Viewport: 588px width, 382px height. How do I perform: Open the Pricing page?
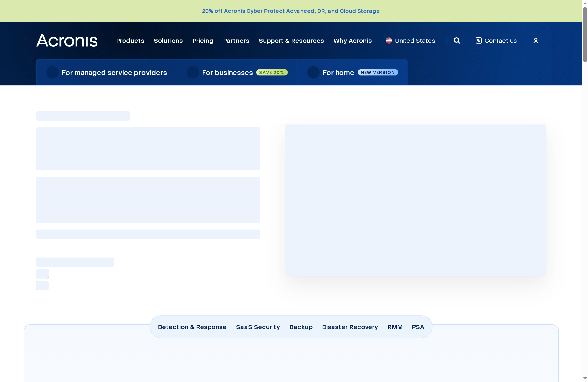203,41
